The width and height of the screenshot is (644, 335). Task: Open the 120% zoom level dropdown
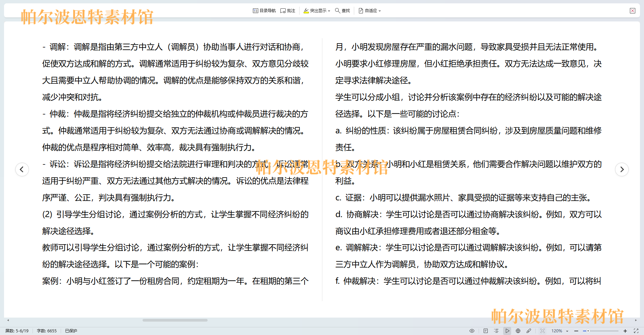[560, 331]
